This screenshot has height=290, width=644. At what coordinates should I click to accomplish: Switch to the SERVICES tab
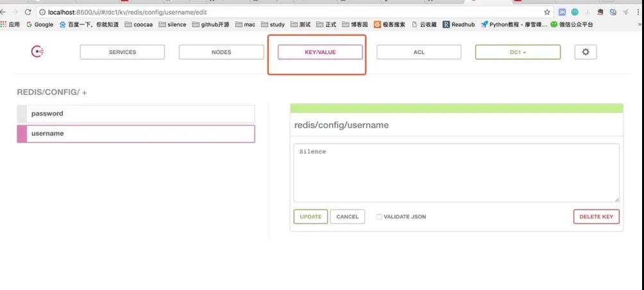coord(123,52)
